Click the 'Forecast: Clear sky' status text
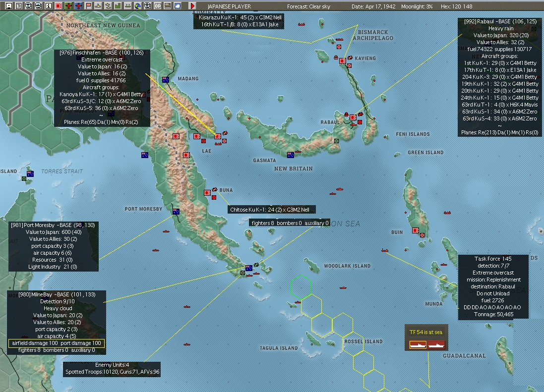 click(x=308, y=6)
